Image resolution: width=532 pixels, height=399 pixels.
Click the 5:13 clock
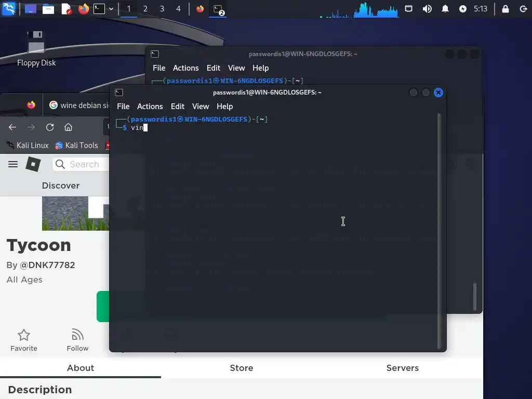point(481,9)
